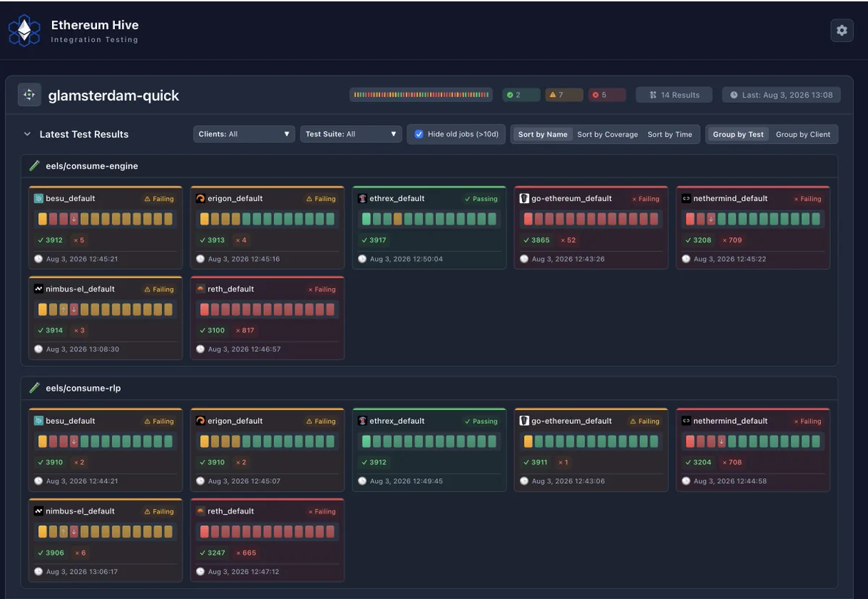Click timestamp Aug 3, 2026 12:50:04
Screen dimensions: 868x599
(x=406, y=259)
